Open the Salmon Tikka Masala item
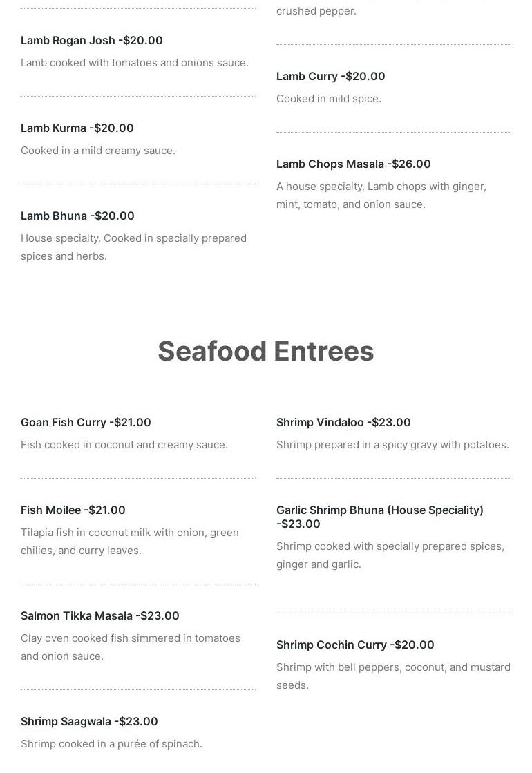Viewport: 532px width, 773px height. (x=99, y=615)
